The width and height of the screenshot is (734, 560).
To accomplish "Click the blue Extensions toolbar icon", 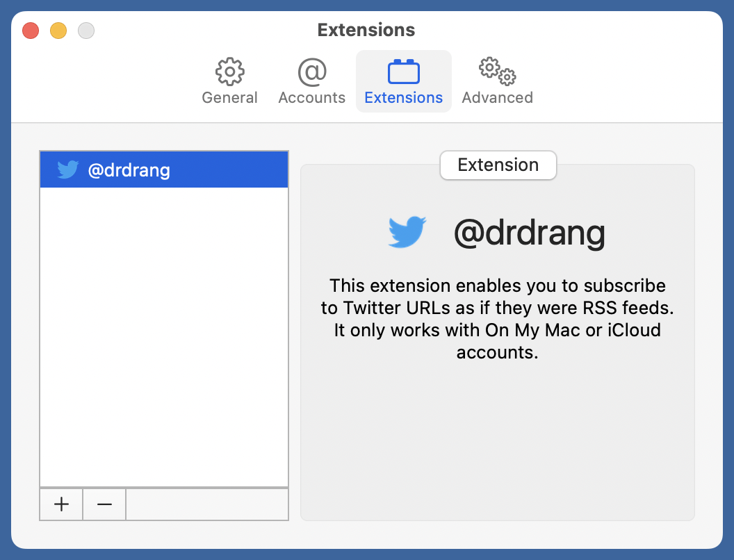I will [403, 72].
